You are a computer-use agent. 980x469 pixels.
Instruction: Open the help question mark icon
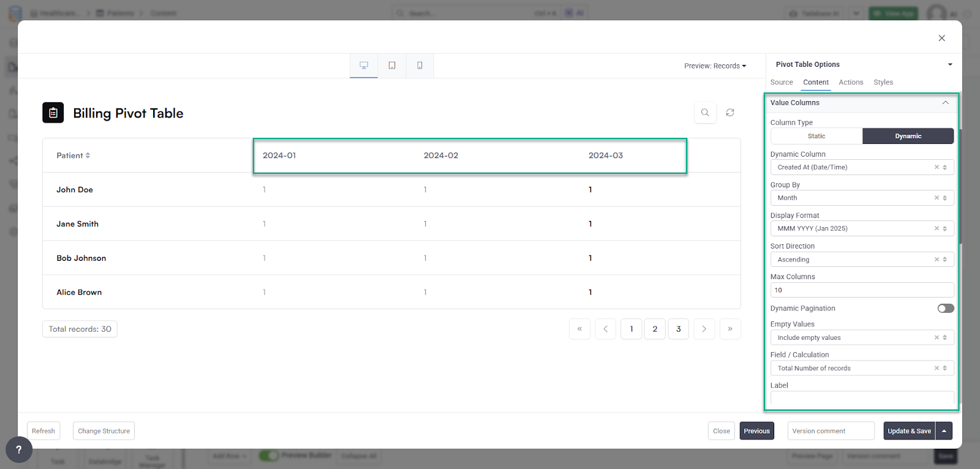19,450
